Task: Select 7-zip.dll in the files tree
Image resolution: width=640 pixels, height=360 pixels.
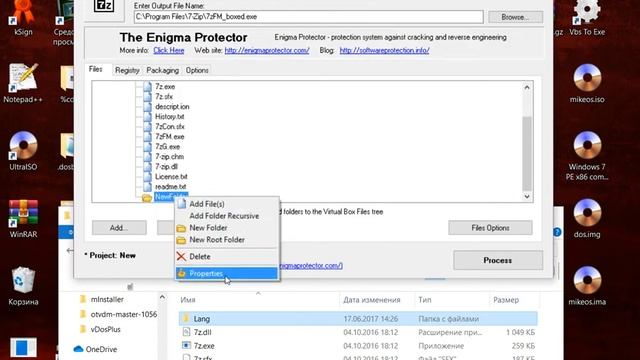Action: (167, 167)
